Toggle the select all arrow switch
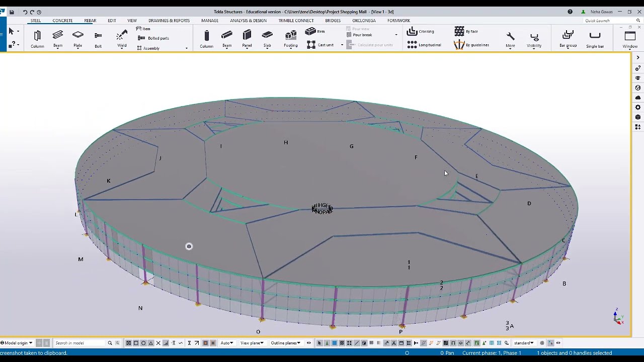 tap(319, 343)
